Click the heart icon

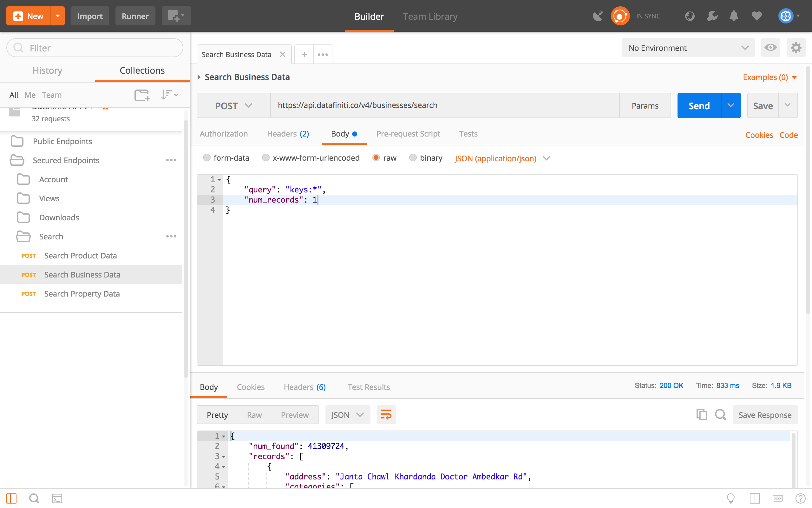[756, 16]
